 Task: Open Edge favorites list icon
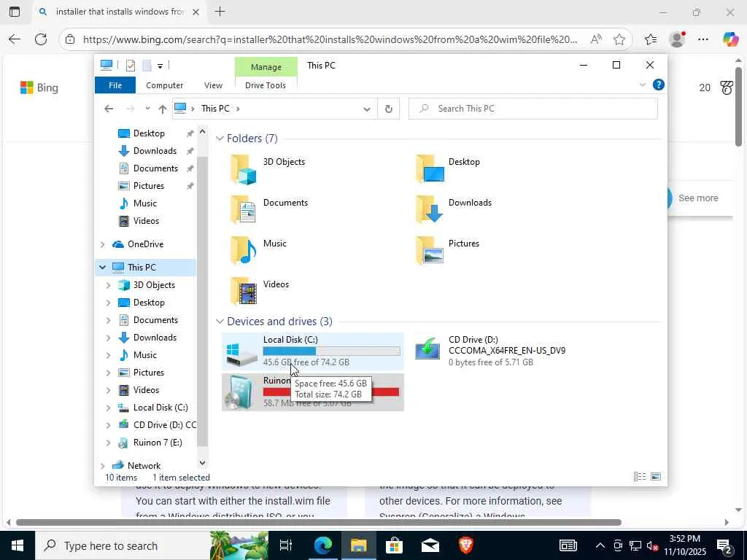tap(650, 39)
